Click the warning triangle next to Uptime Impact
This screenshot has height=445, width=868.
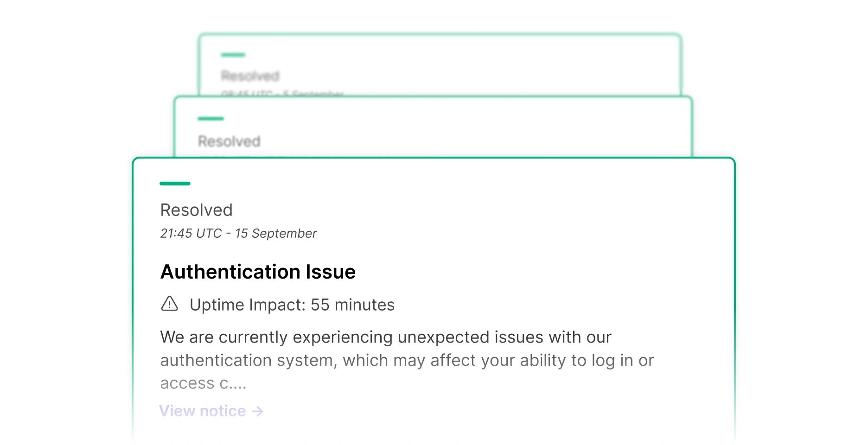click(170, 305)
